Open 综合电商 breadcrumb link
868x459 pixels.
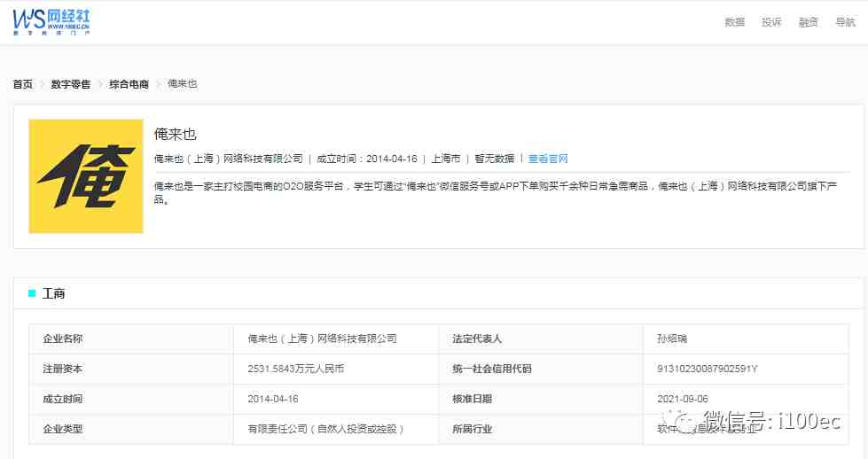pyautogui.click(x=129, y=84)
